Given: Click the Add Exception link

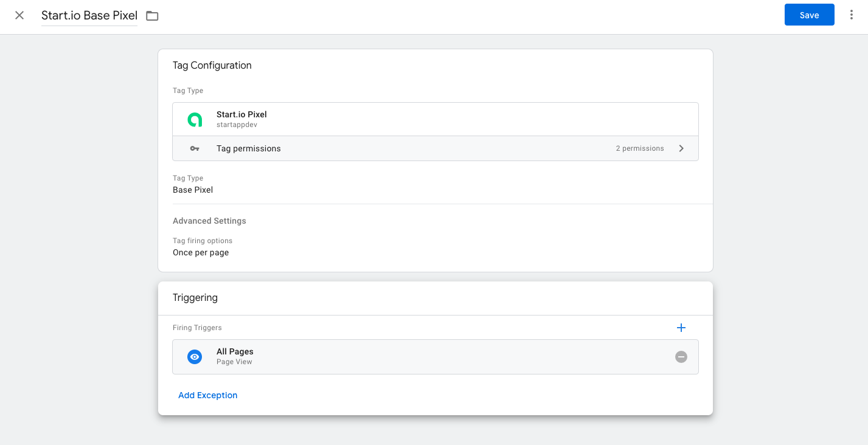Looking at the screenshot, I should 208,395.
